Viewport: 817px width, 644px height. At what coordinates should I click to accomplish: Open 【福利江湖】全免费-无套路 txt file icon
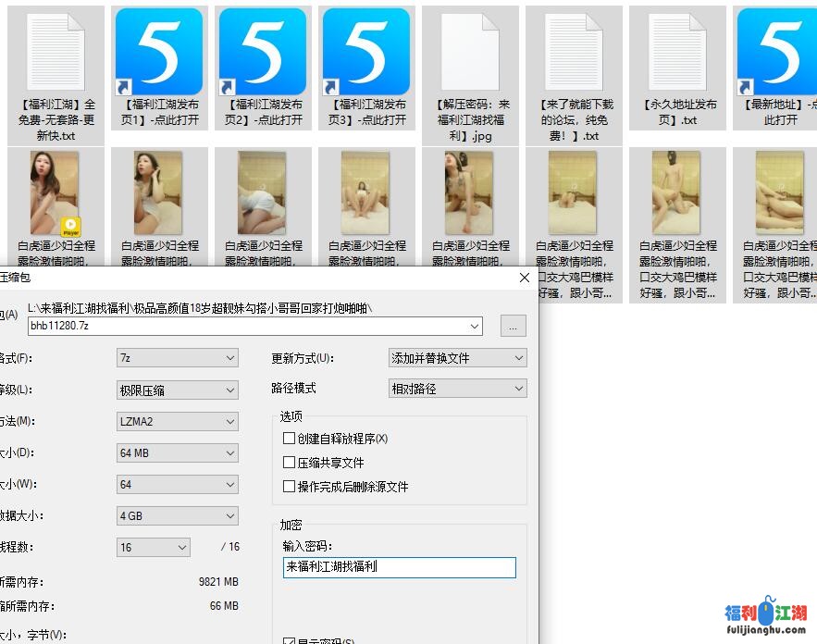pyautogui.click(x=55, y=51)
